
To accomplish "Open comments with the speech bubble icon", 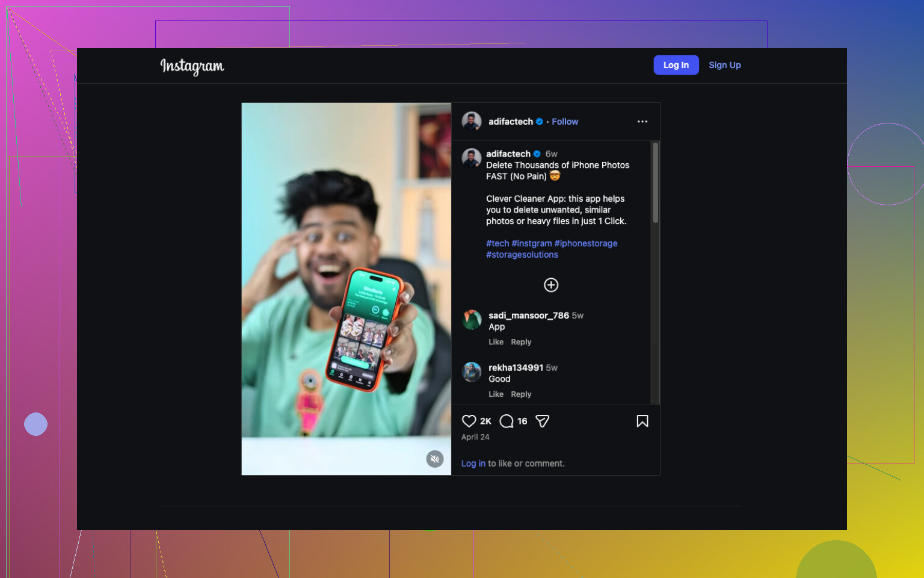I will click(507, 421).
